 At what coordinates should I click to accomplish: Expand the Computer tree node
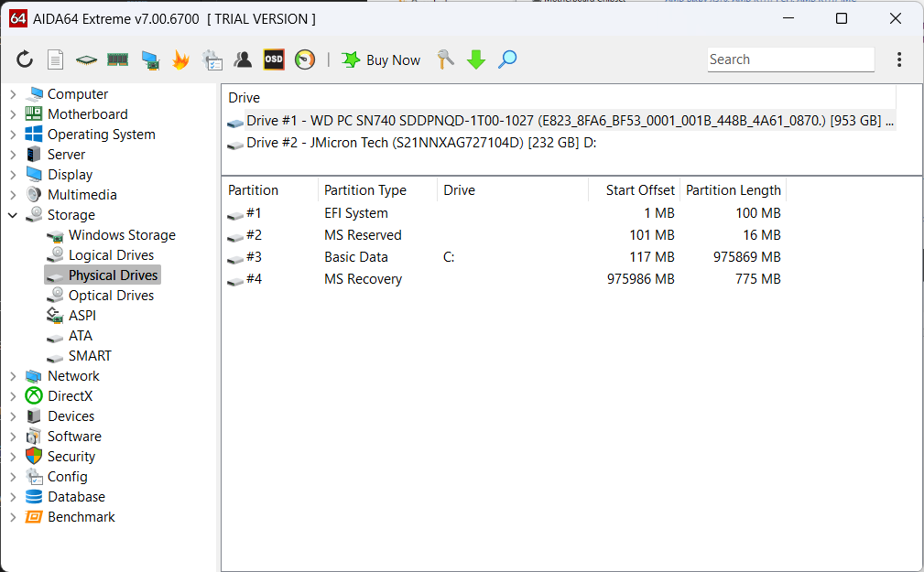pos(13,94)
